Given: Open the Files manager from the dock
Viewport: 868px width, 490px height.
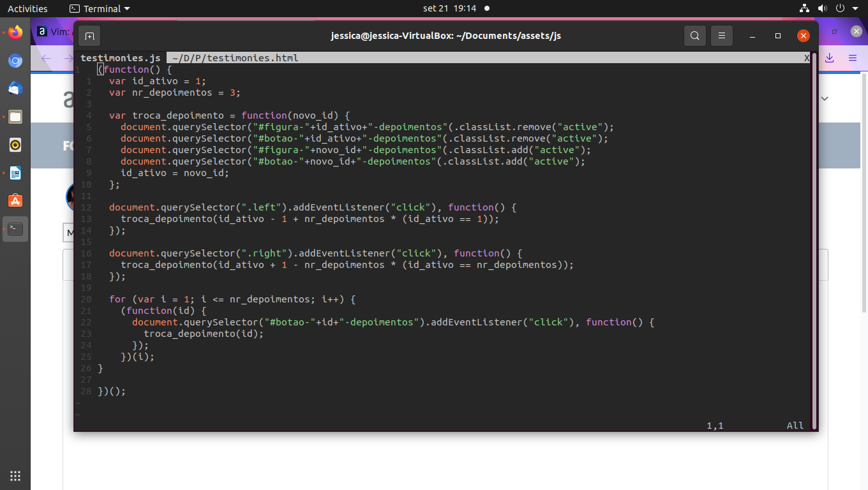Looking at the screenshot, I should click(15, 117).
